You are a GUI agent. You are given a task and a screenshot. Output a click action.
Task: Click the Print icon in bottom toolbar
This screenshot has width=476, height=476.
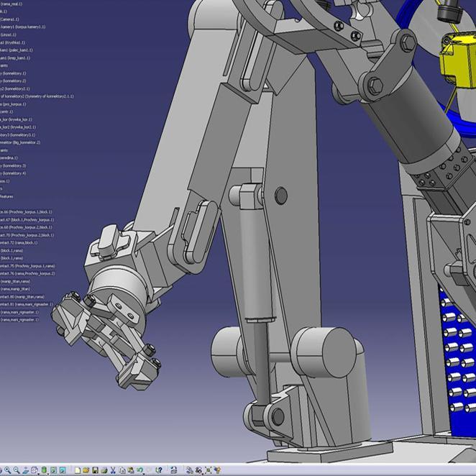pyautogui.click(x=104, y=470)
